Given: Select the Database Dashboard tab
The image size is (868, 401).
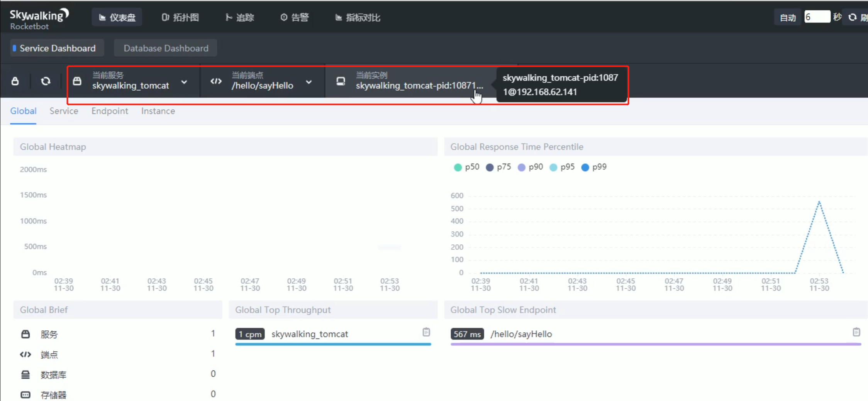Looking at the screenshot, I should click(166, 48).
